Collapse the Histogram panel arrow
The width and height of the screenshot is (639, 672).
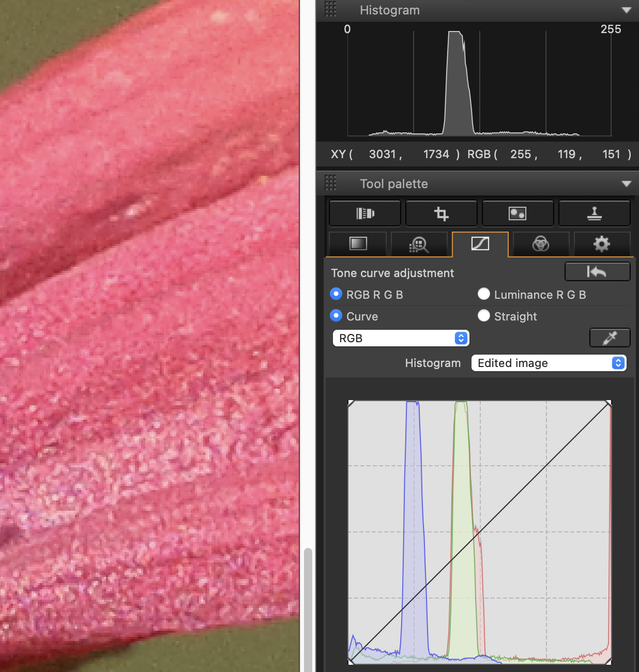(x=626, y=10)
